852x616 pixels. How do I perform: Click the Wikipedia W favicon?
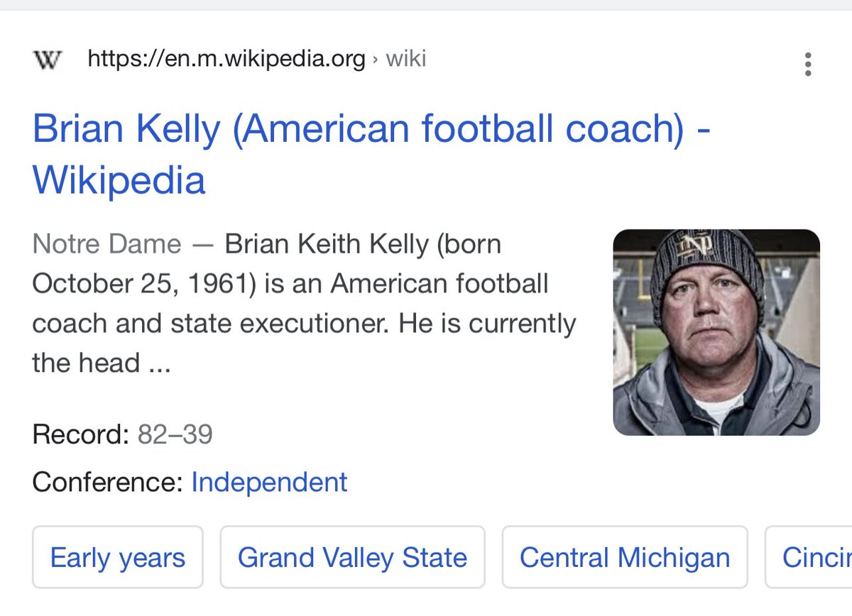(48, 60)
